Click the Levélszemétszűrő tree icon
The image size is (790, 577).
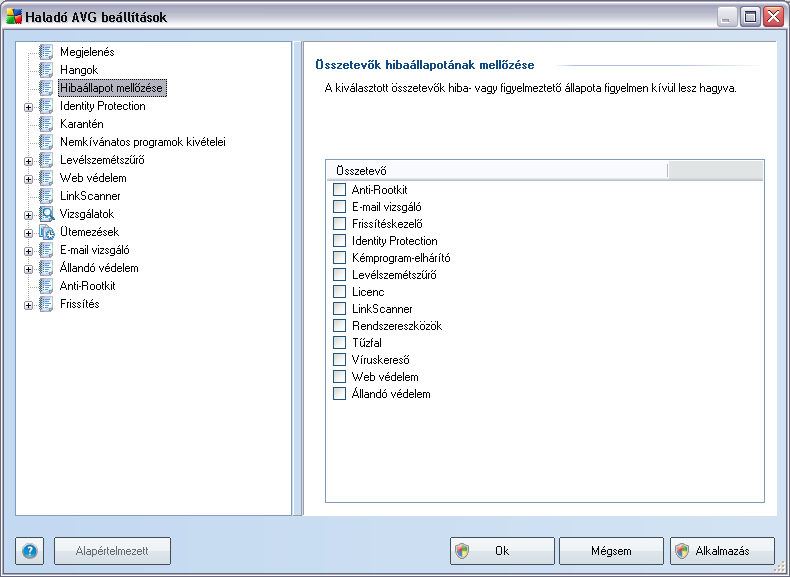point(46,160)
